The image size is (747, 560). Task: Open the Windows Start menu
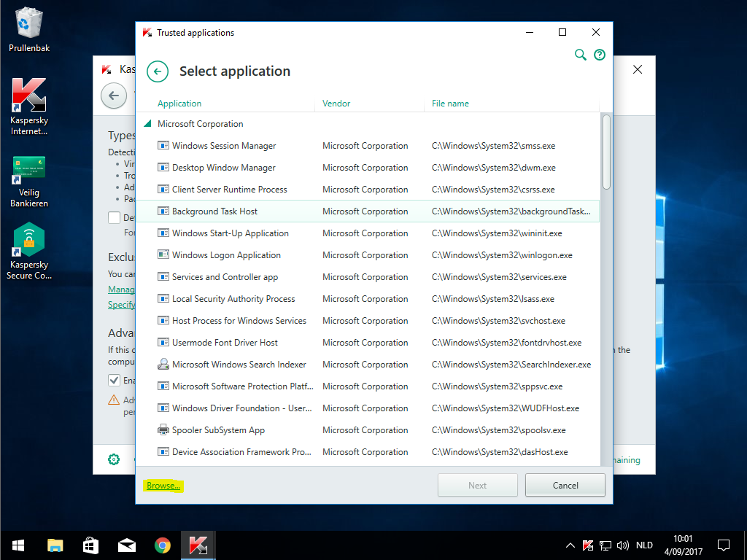[x=18, y=545]
